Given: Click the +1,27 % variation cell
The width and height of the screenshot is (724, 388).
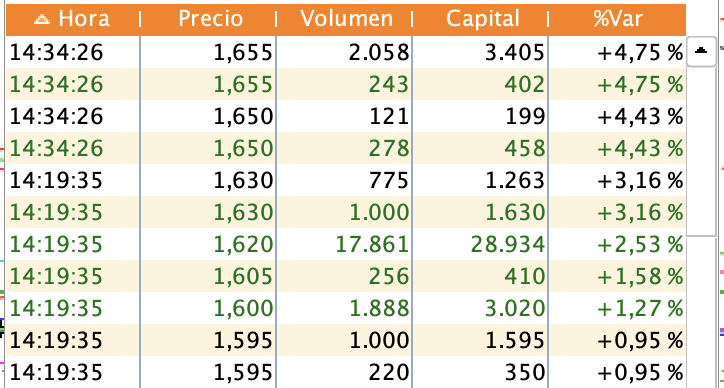Looking at the screenshot, I should (617, 308).
